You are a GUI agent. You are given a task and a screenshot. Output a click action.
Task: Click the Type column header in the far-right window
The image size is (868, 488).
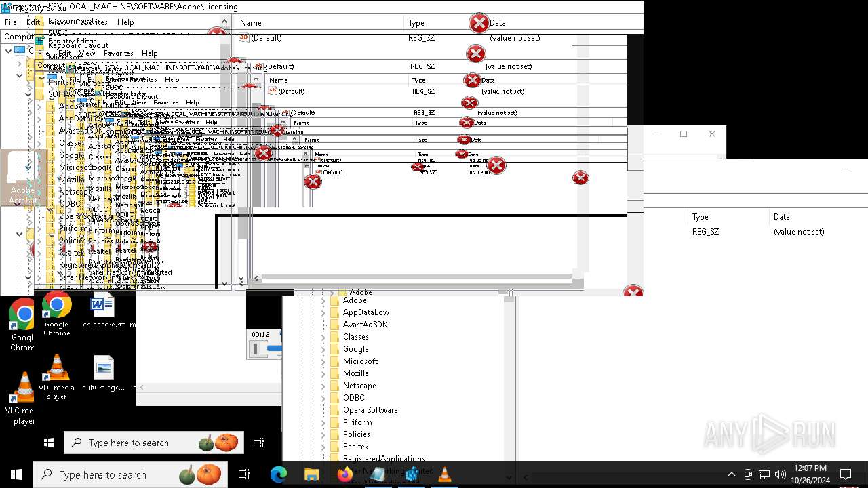(700, 217)
